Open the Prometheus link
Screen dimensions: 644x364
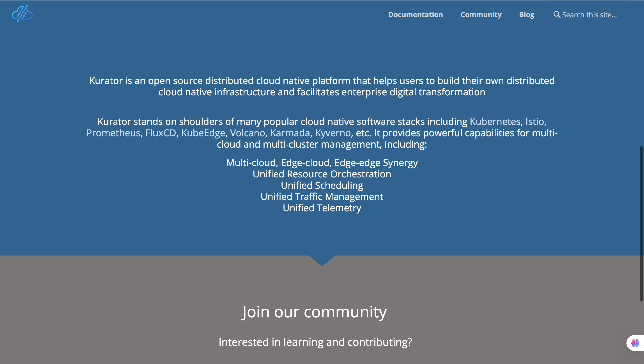(113, 133)
